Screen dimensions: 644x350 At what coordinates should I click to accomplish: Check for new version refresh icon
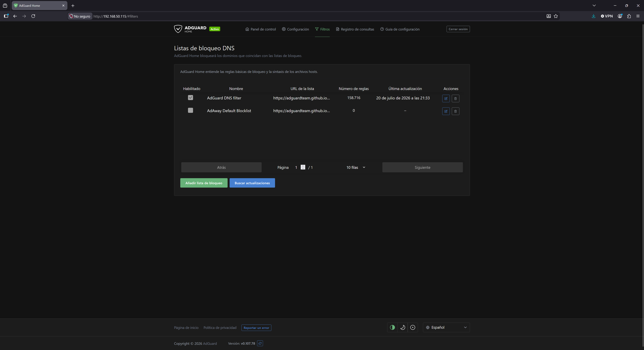tap(260, 343)
